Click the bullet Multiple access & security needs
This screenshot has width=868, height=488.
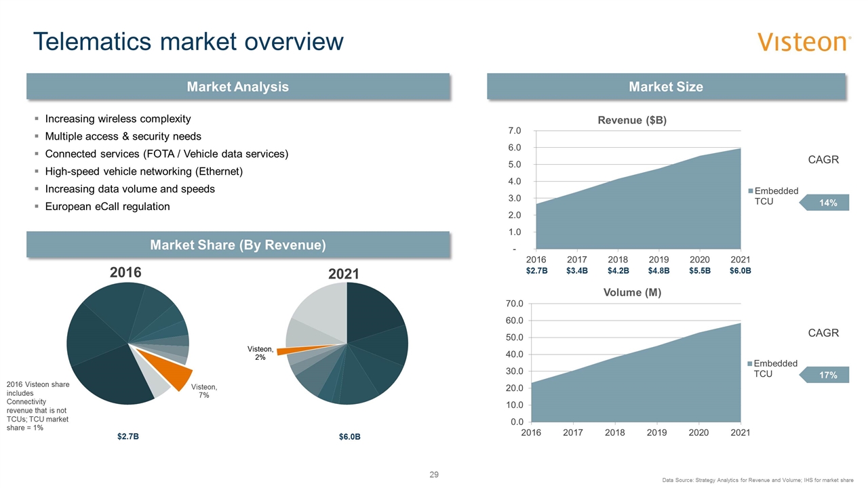[x=123, y=136]
